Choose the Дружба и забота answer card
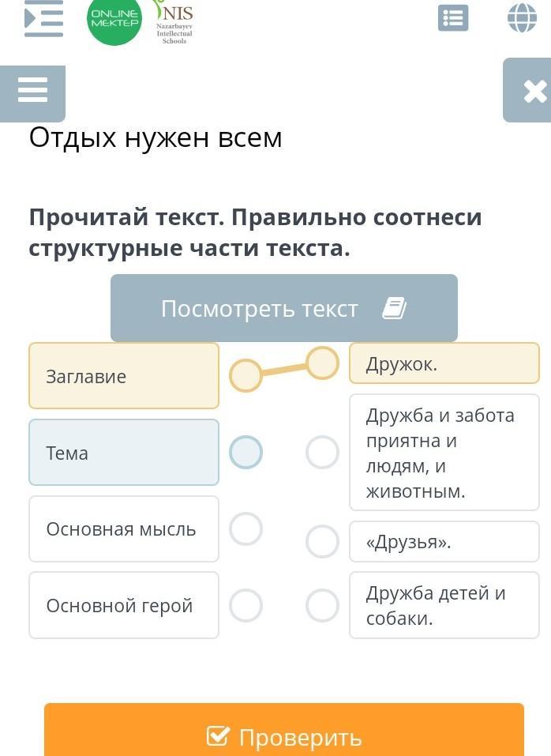Image resolution: width=551 pixels, height=756 pixels. [444, 453]
